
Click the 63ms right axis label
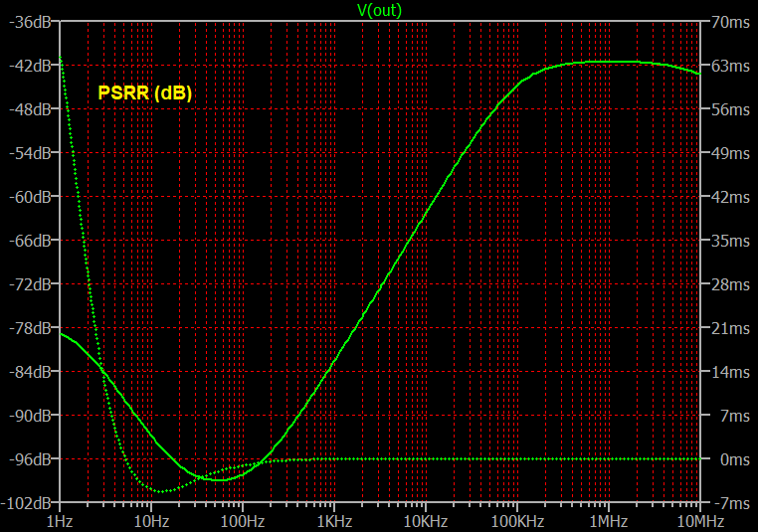click(x=730, y=66)
